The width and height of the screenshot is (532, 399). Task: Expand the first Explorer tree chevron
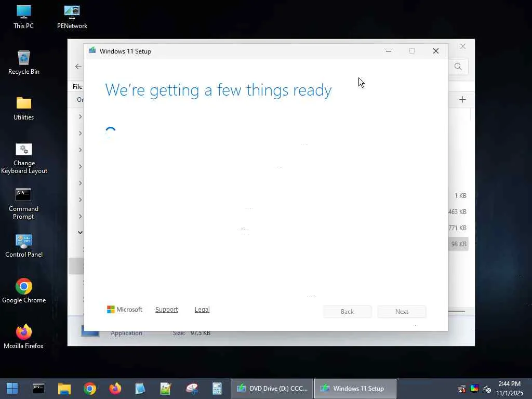coord(80,116)
